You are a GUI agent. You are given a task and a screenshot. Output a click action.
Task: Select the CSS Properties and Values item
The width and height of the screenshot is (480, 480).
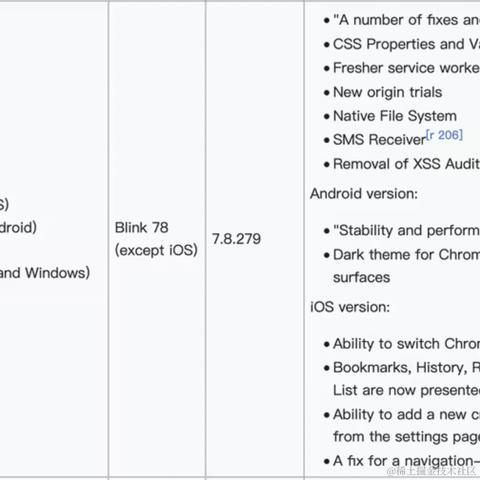(407, 44)
